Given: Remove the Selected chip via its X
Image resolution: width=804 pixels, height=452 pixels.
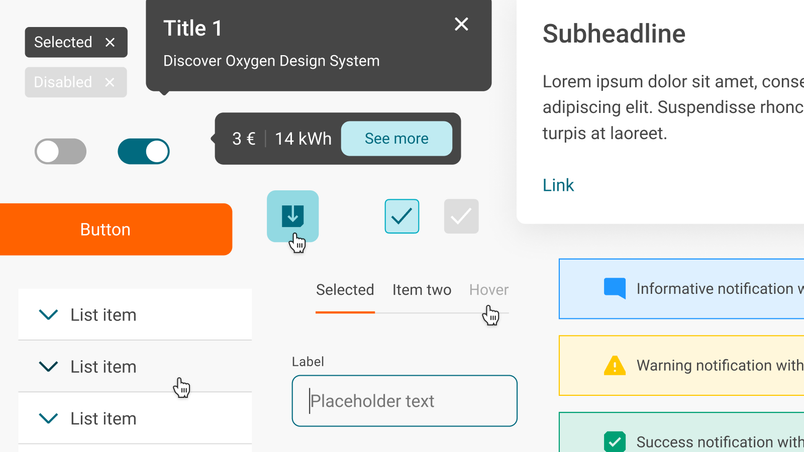Looking at the screenshot, I should pos(110,43).
